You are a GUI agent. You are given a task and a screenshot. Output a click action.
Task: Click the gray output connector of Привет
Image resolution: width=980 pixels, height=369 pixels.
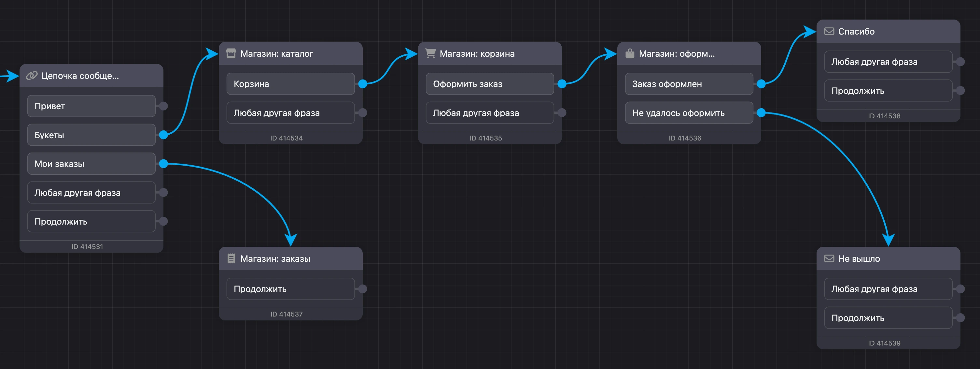coord(163,106)
